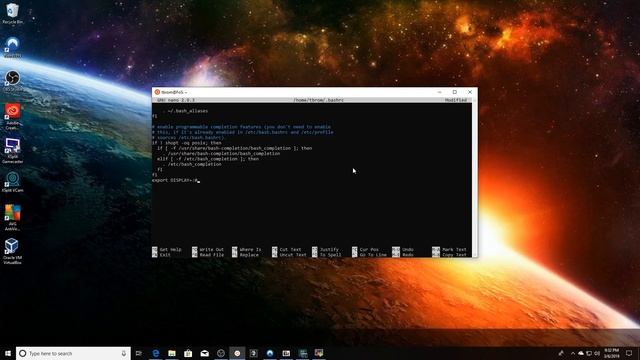
Task: Open File Explorer from taskbar
Action: coord(172,353)
